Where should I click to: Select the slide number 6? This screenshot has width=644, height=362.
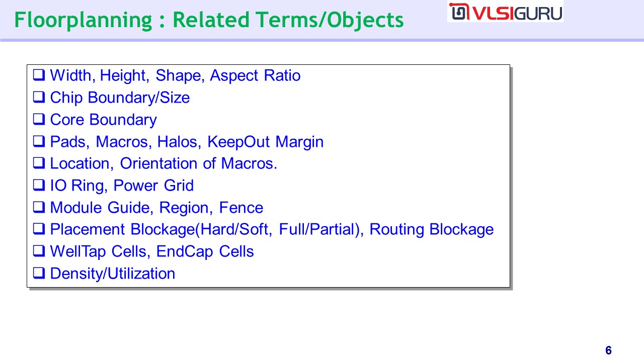pyautogui.click(x=608, y=350)
